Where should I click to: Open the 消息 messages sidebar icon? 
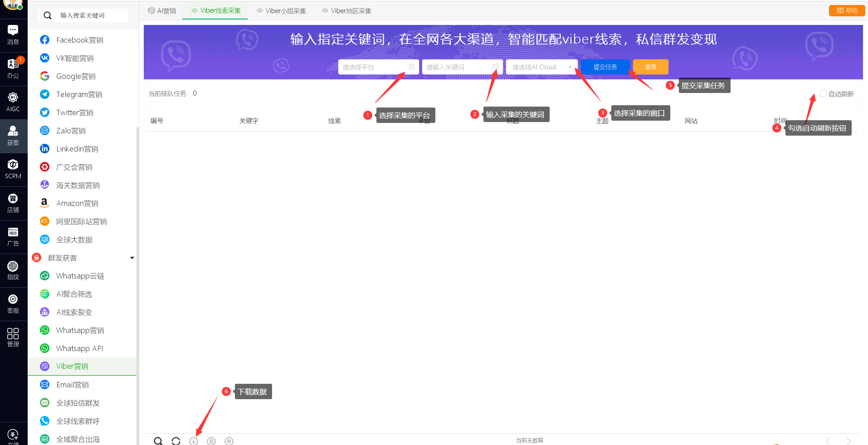click(13, 35)
